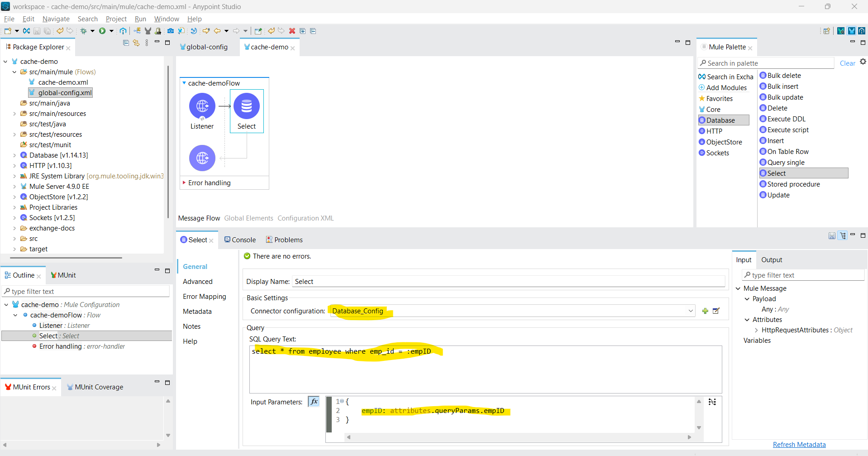Viewport: 868px width, 456px height.
Task: Expand the Error handling section in flow
Action: tap(184, 182)
